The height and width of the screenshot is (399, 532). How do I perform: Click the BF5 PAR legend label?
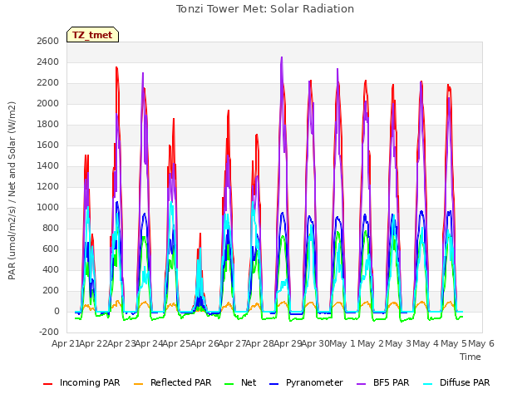tap(392, 382)
